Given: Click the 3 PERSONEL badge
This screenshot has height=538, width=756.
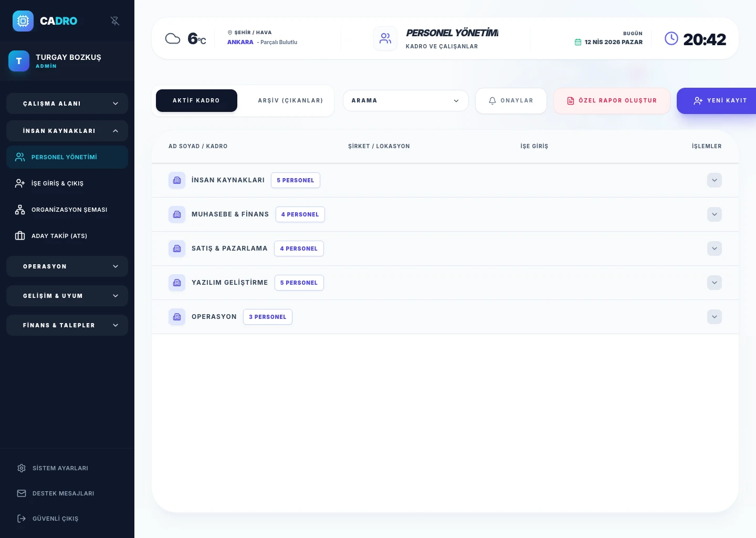Looking at the screenshot, I should click(268, 317).
